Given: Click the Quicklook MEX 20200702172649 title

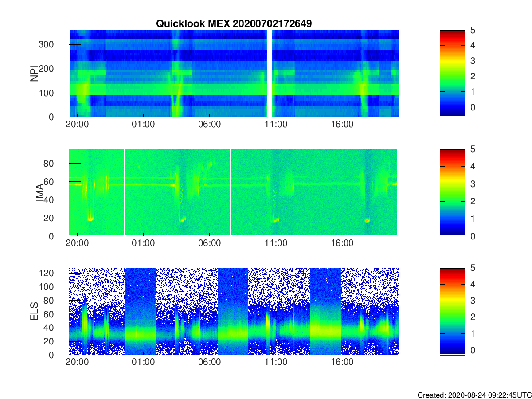Looking at the screenshot, I should 234,23.
